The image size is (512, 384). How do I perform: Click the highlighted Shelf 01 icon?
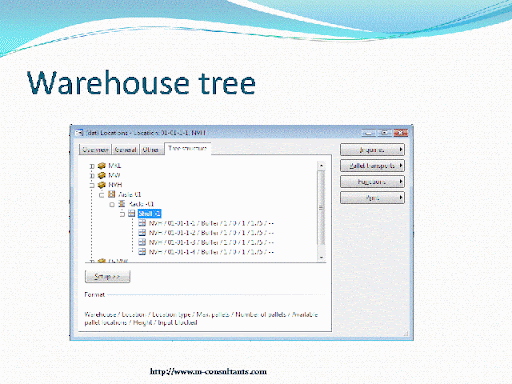pos(132,213)
